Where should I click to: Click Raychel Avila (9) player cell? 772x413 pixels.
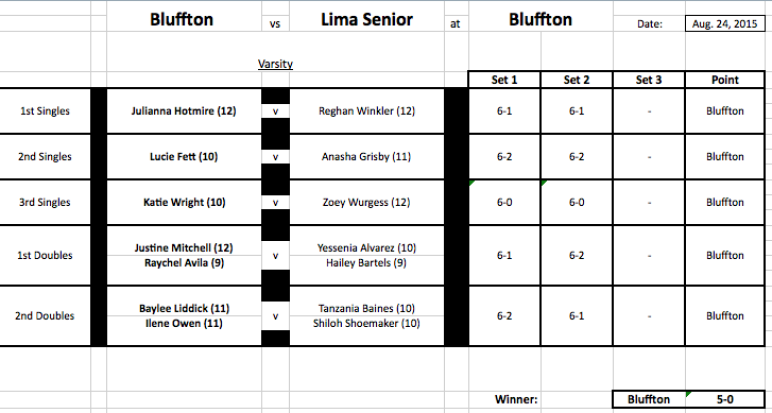click(x=184, y=263)
